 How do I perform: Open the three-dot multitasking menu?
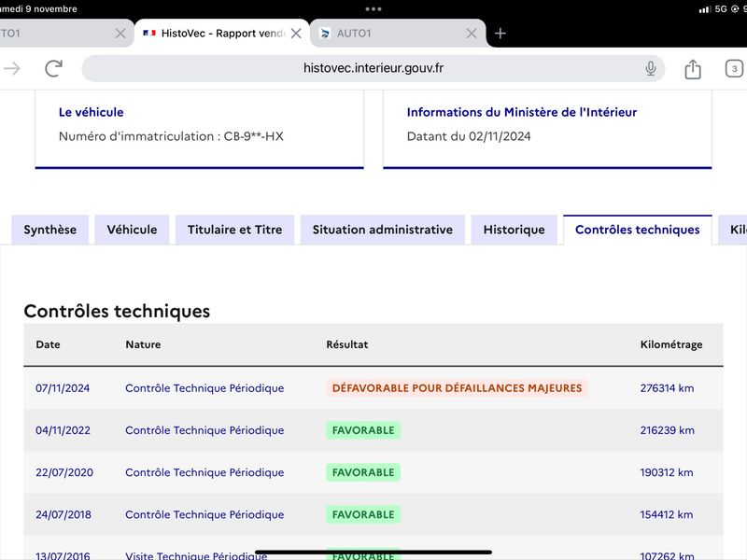[x=373, y=9]
